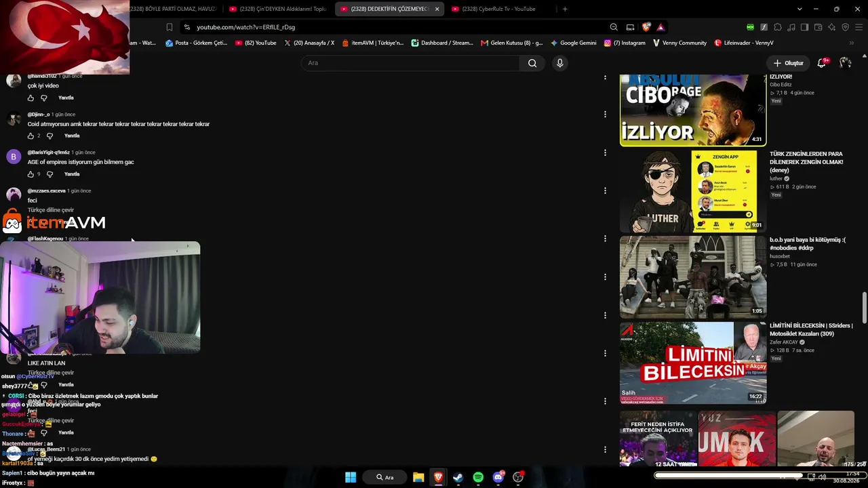This screenshot has width=868, height=488.
Task: Open the browser extensions puzzle icon
Action: (778, 27)
